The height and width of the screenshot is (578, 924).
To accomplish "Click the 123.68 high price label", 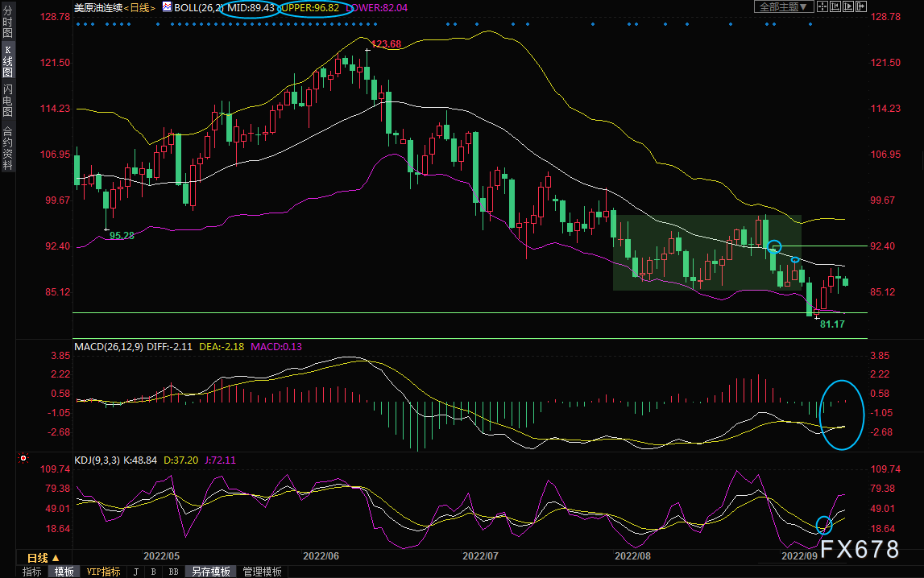I will pyautogui.click(x=386, y=44).
